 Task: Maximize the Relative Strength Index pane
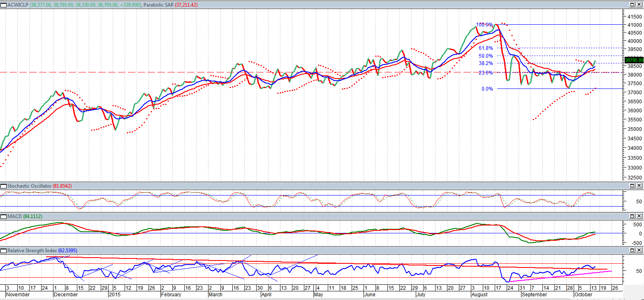tap(633, 251)
